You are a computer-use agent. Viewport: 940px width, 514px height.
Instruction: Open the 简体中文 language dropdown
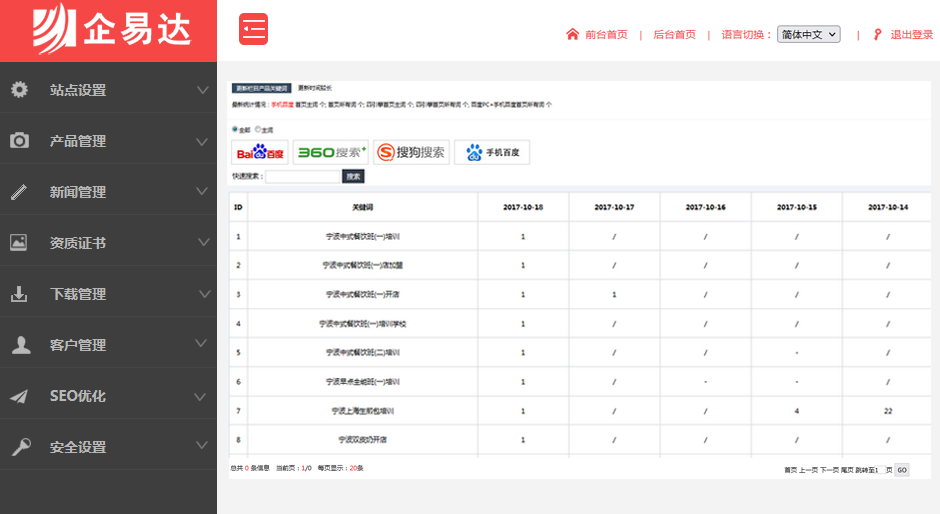pos(808,34)
